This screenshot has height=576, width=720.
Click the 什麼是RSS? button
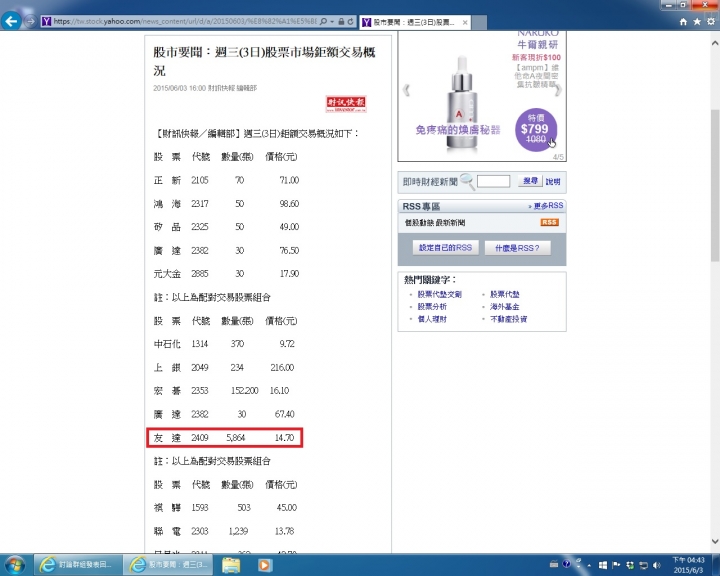coord(517,248)
